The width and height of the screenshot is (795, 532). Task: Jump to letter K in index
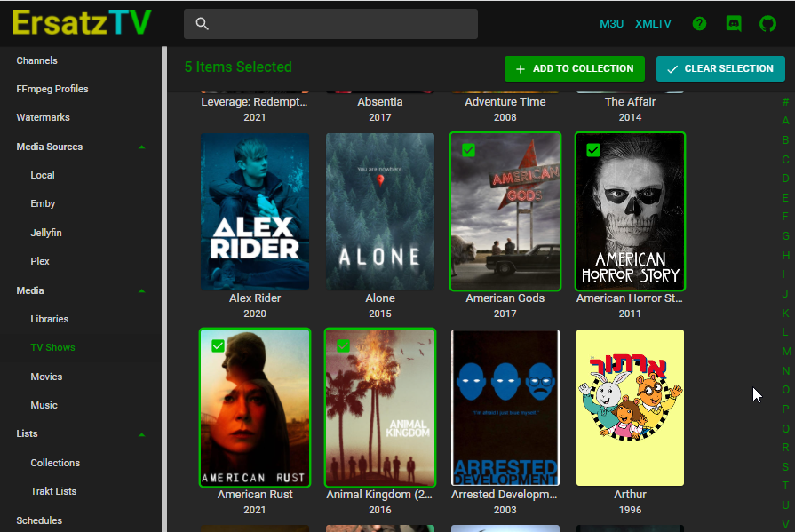(x=785, y=313)
